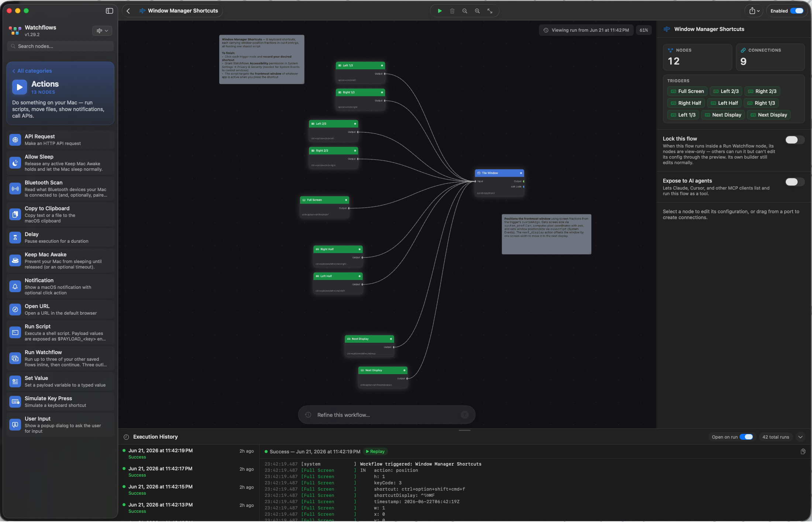
Task: Open the run from 11:42:17 PM
Action: [x=188, y=472]
